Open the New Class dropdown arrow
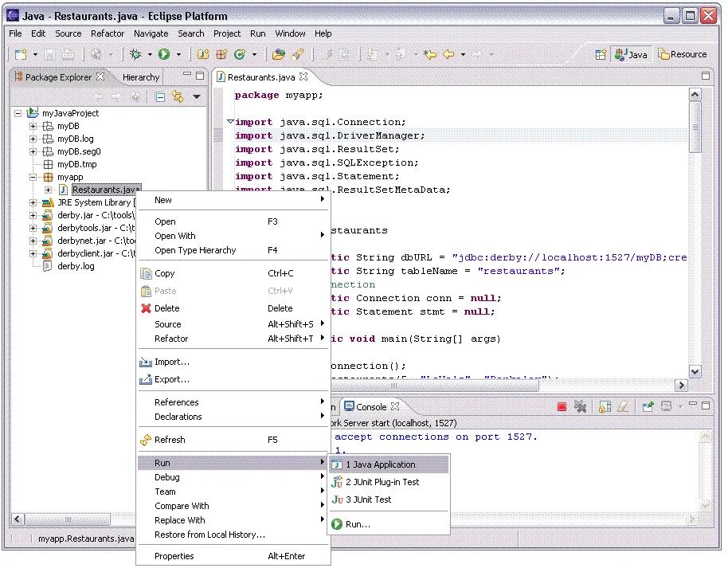The height and width of the screenshot is (568, 728). [x=255, y=54]
